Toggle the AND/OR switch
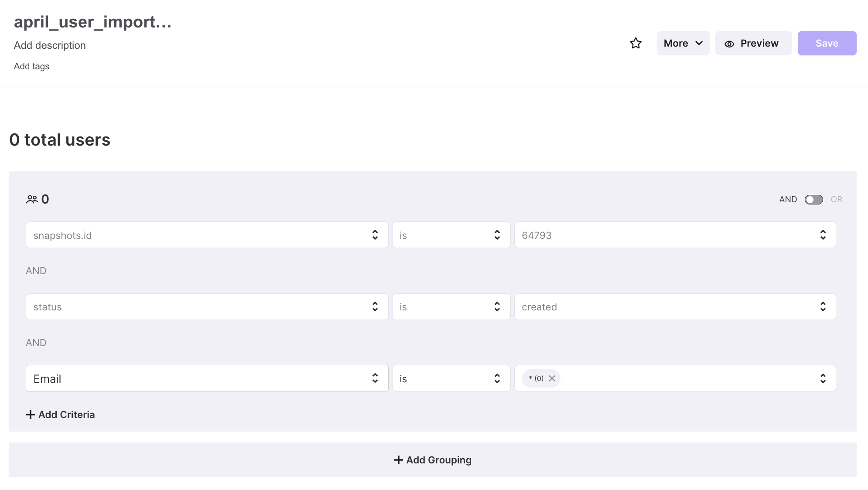868x490 pixels. pos(813,199)
